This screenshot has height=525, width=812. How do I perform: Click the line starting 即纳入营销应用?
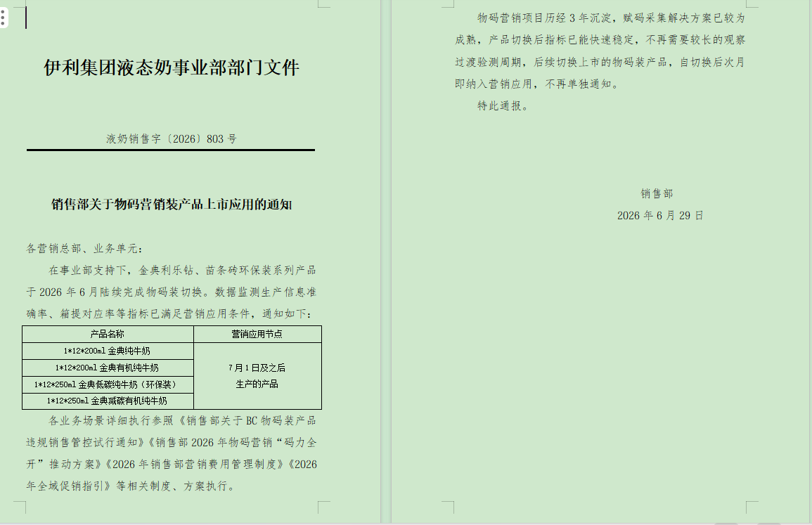tap(537, 84)
